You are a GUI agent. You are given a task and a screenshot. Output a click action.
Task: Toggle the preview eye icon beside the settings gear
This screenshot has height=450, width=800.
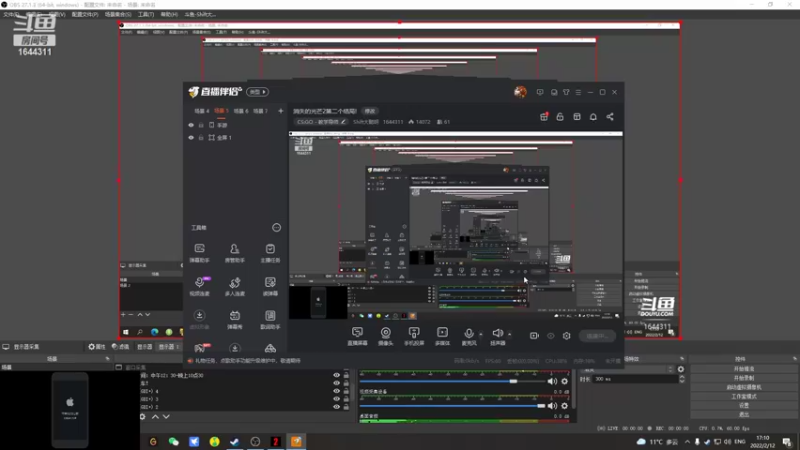pyautogui.click(x=551, y=336)
